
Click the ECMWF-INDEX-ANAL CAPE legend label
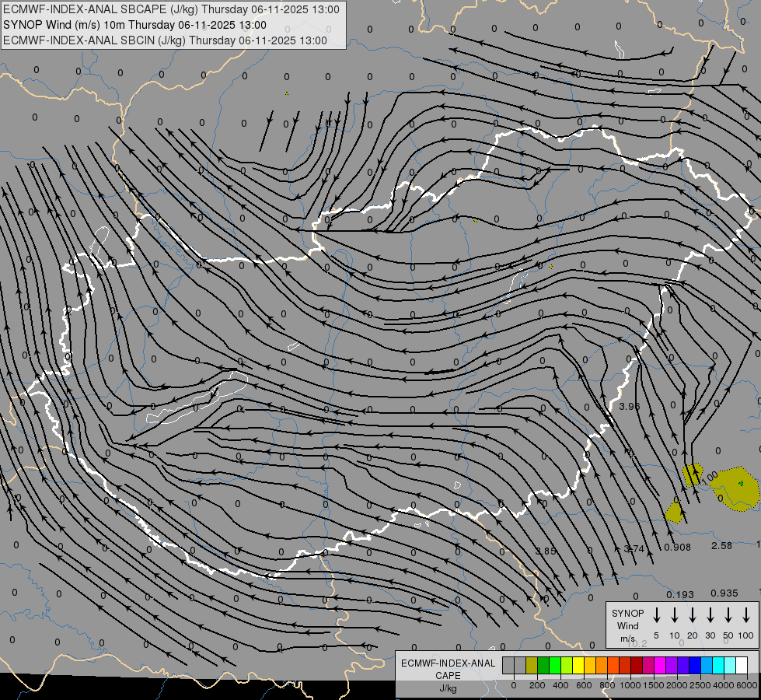448,669
